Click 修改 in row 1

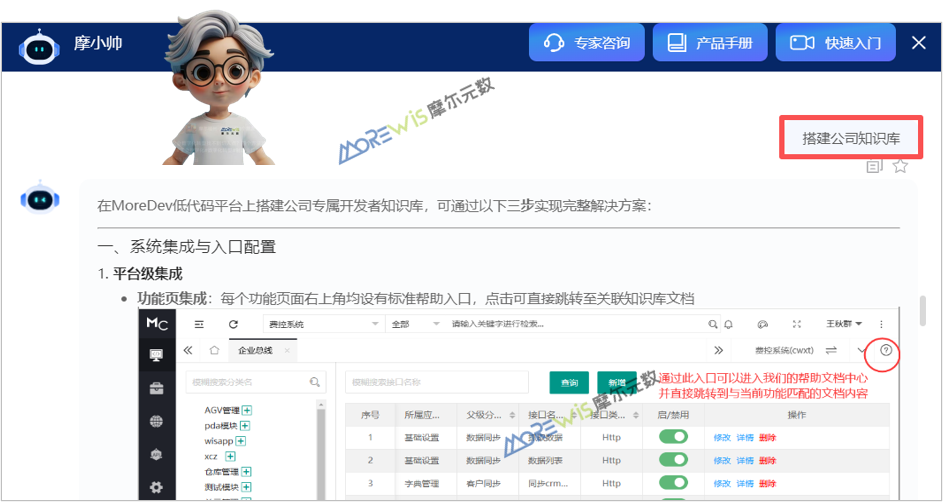pyautogui.click(x=722, y=438)
